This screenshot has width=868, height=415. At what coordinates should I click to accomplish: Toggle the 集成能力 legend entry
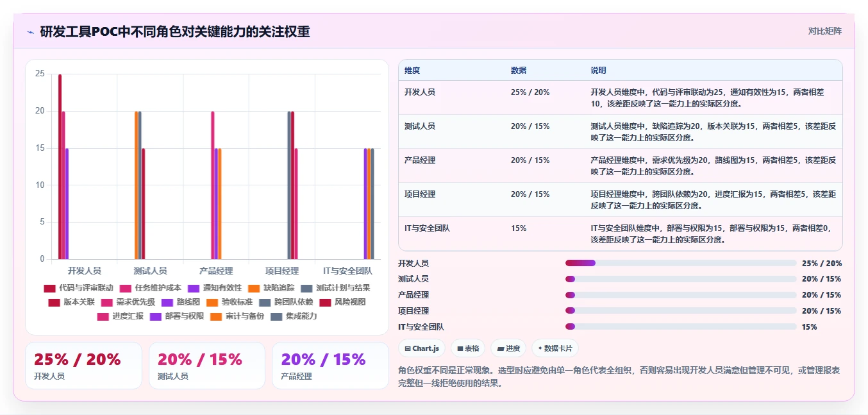click(294, 316)
